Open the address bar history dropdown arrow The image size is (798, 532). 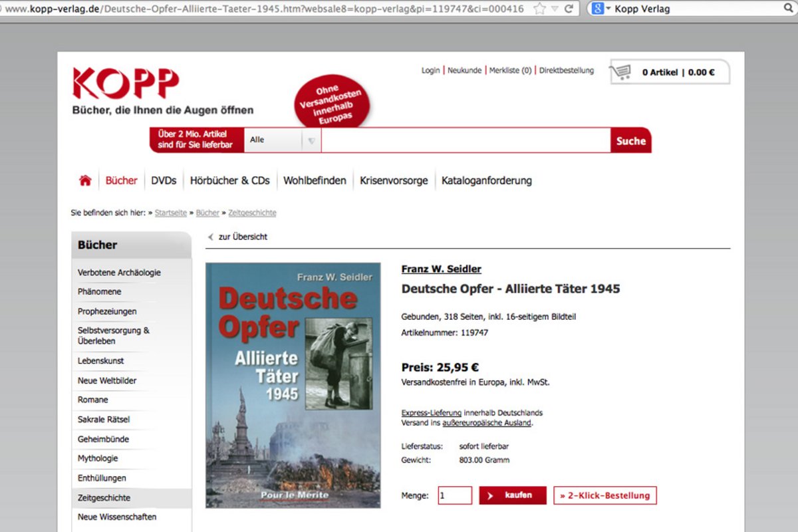coord(555,9)
